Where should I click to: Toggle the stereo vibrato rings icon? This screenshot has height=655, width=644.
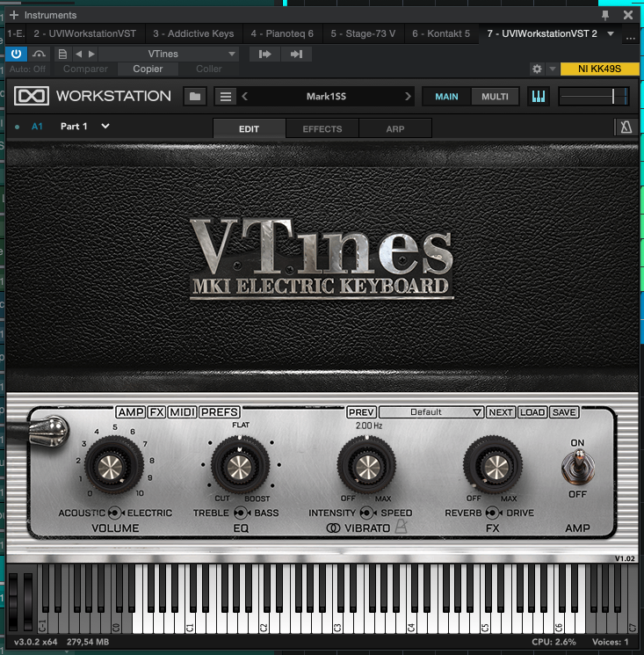pos(333,528)
